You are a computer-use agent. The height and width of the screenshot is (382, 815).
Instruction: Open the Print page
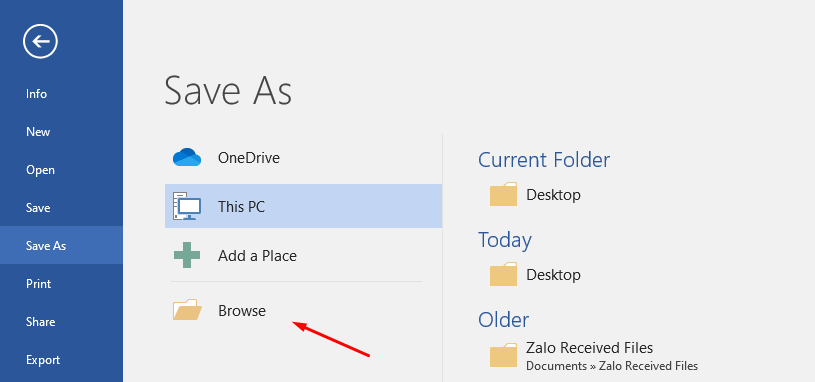(38, 284)
